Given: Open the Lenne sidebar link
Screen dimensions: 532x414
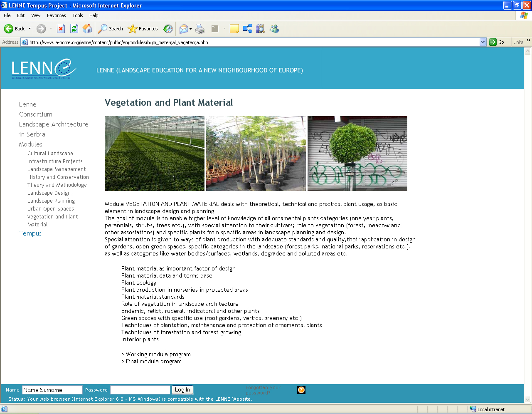Looking at the screenshot, I should pyautogui.click(x=28, y=104).
